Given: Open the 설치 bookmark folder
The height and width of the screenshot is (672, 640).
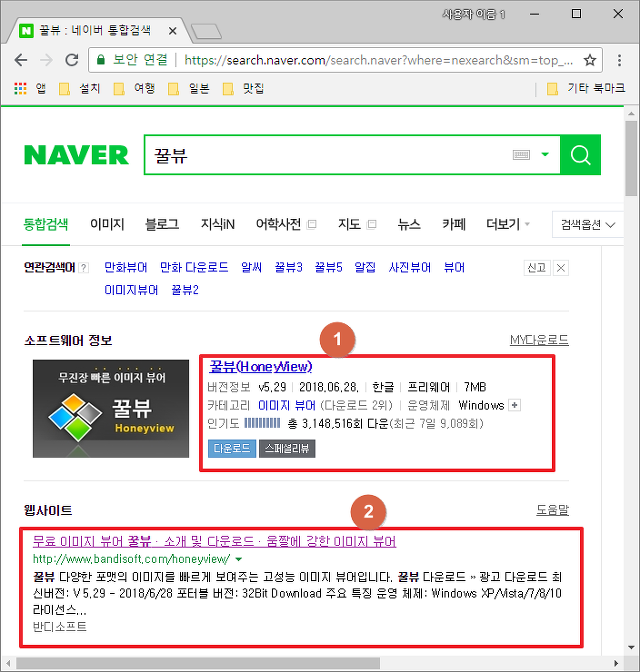Looking at the screenshot, I should click(x=80, y=89).
